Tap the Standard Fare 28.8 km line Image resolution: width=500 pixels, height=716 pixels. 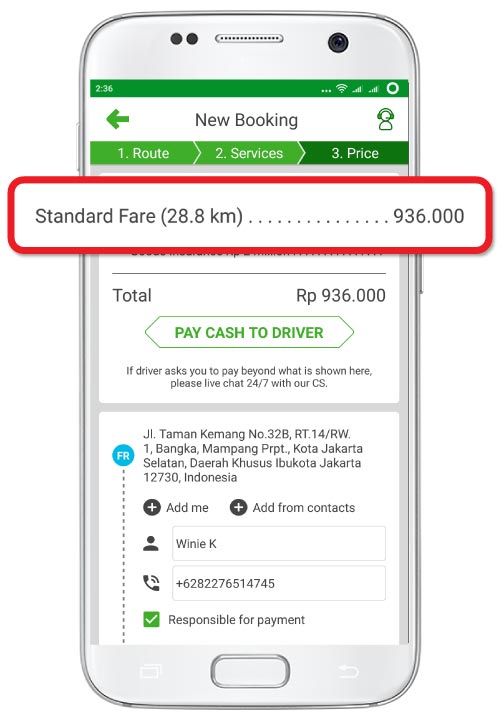(x=249, y=216)
